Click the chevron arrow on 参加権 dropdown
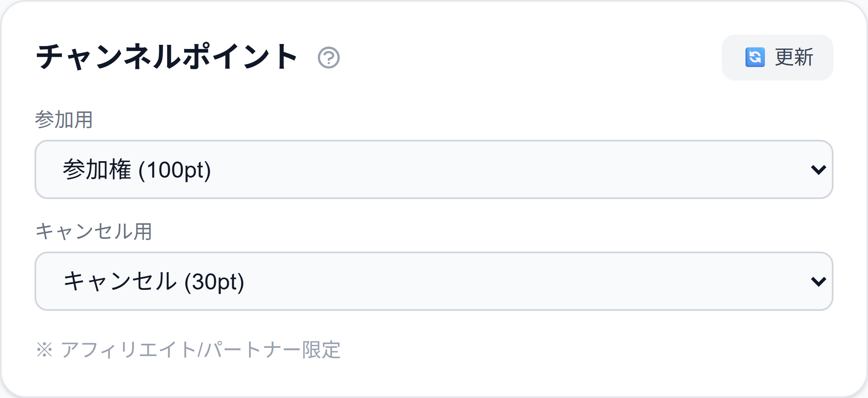This screenshot has height=398, width=868. coord(818,170)
